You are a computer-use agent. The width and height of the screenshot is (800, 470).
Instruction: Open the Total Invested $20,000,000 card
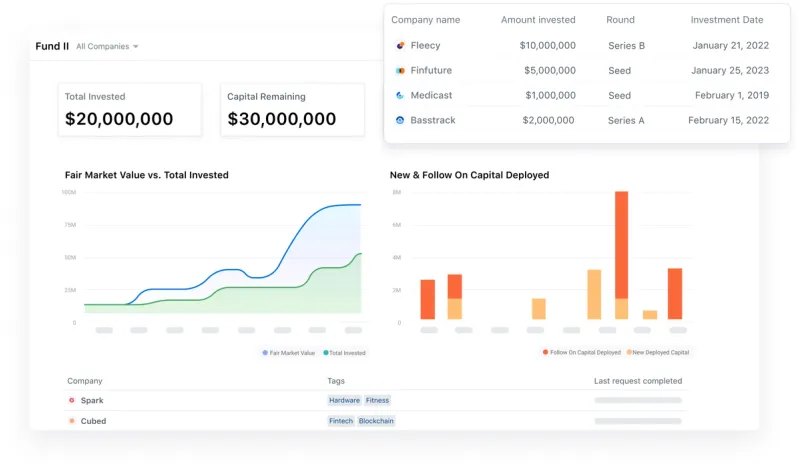pos(130,110)
